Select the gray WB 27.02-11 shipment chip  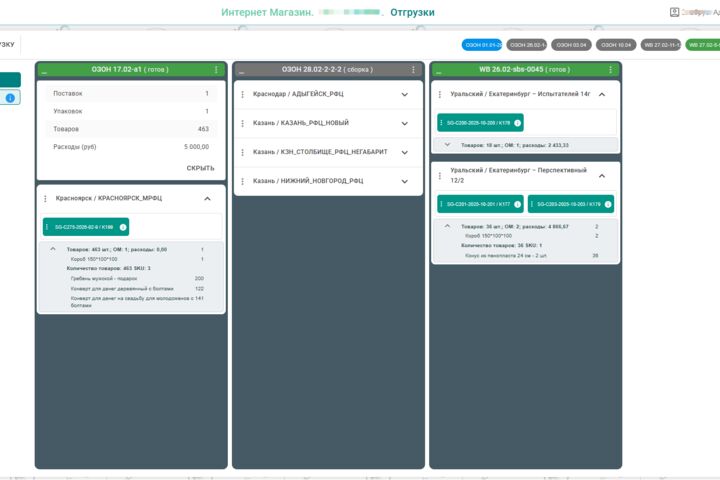[661, 45]
